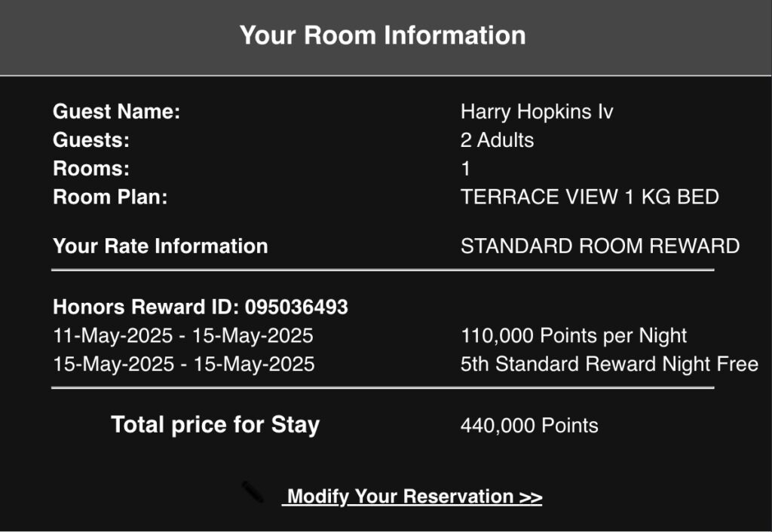Click the Total price for Stay label
The height and width of the screenshot is (532, 772).
click(x=216, y=425)
